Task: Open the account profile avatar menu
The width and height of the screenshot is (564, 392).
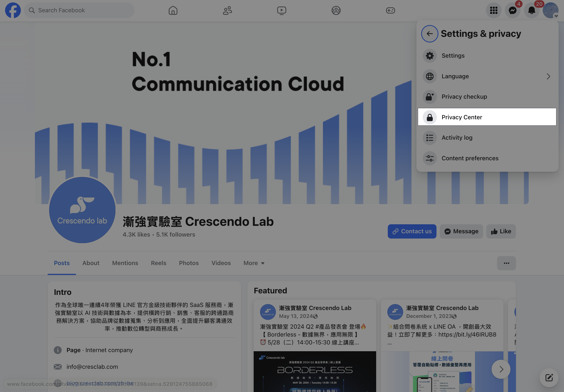Action: [x=550, y=10]
